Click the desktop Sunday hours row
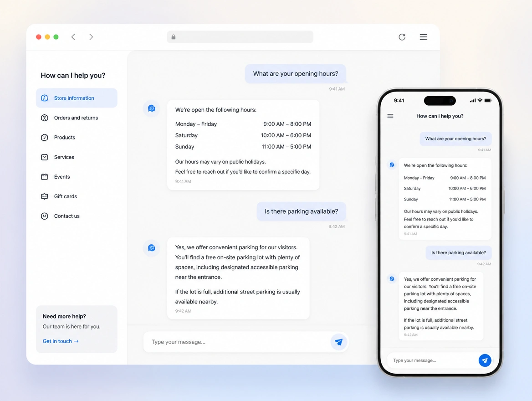 pos(243,147)
